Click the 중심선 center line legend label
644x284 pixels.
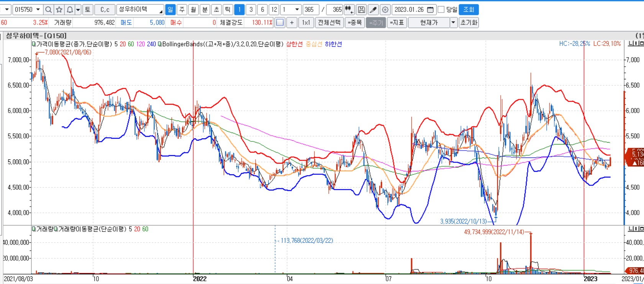point(314,44)
